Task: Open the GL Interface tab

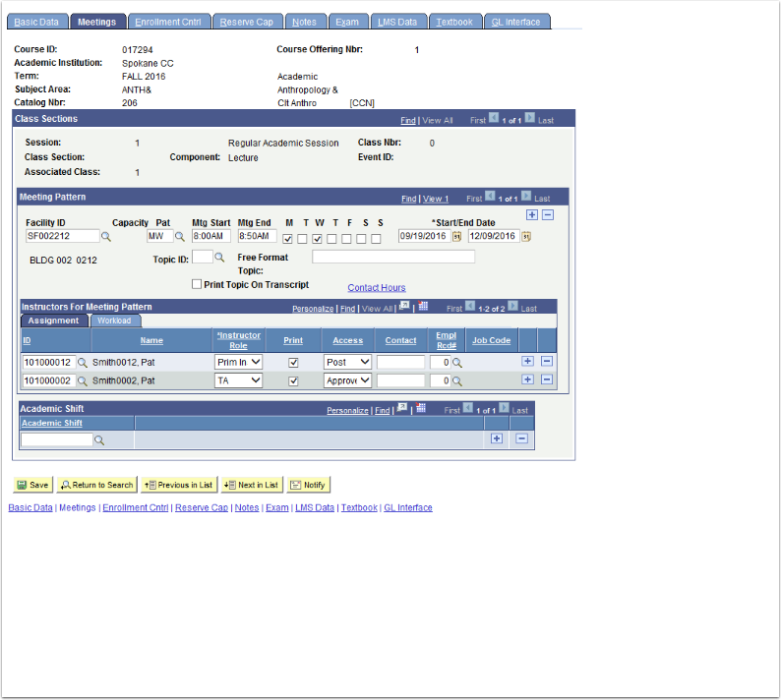Action: click(516, 22)
